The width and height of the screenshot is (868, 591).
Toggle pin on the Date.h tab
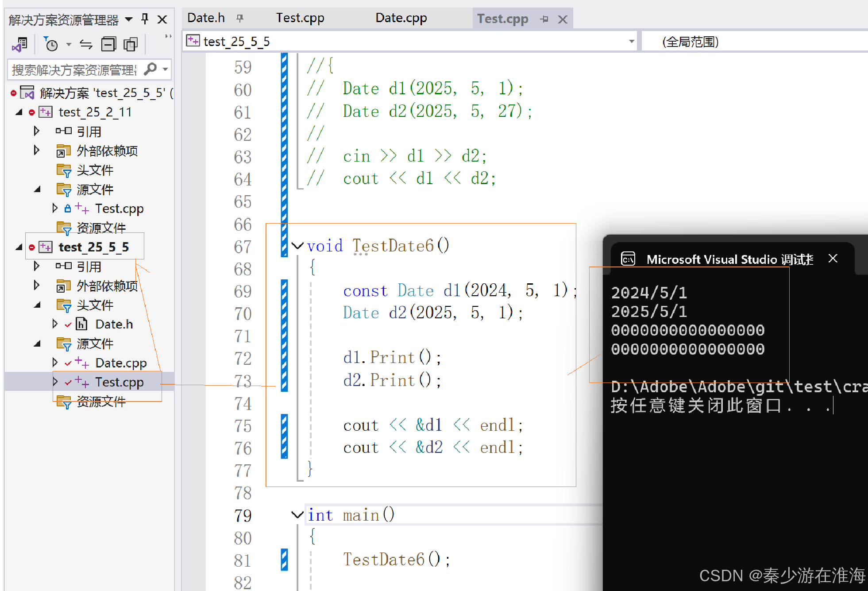coord(240,18)
